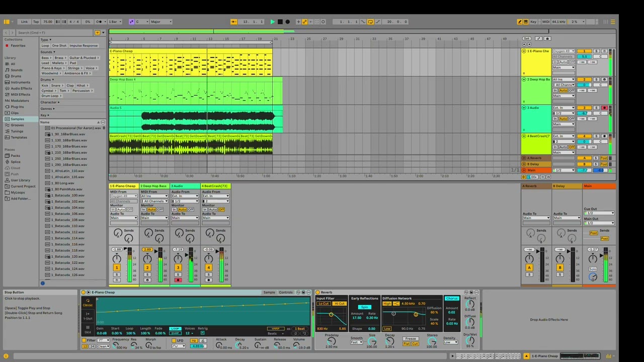Open the Reverb Density Low dropdown
This screenshot has height=362, width=644.
449,342
